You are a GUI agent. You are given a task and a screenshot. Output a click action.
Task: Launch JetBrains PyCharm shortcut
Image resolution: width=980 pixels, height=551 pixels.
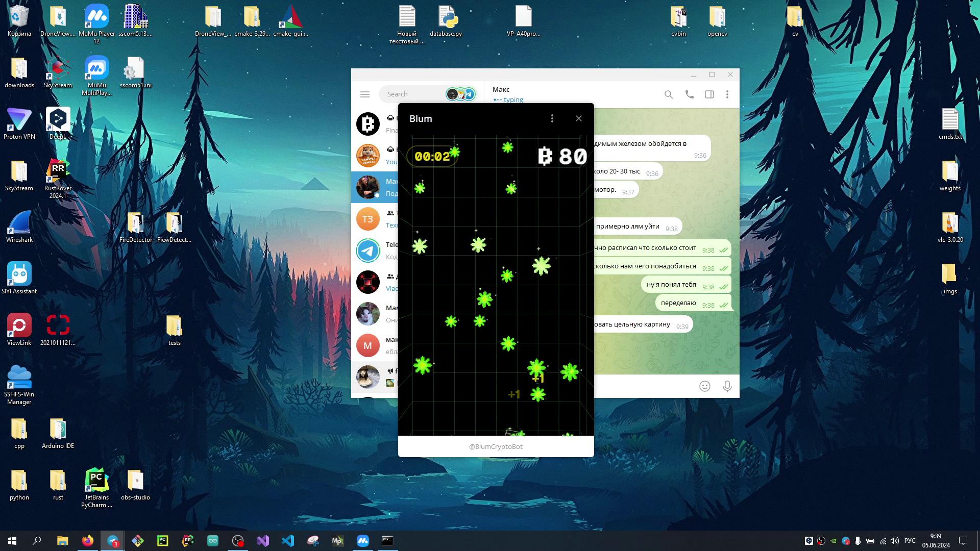(x=96, y=488)
